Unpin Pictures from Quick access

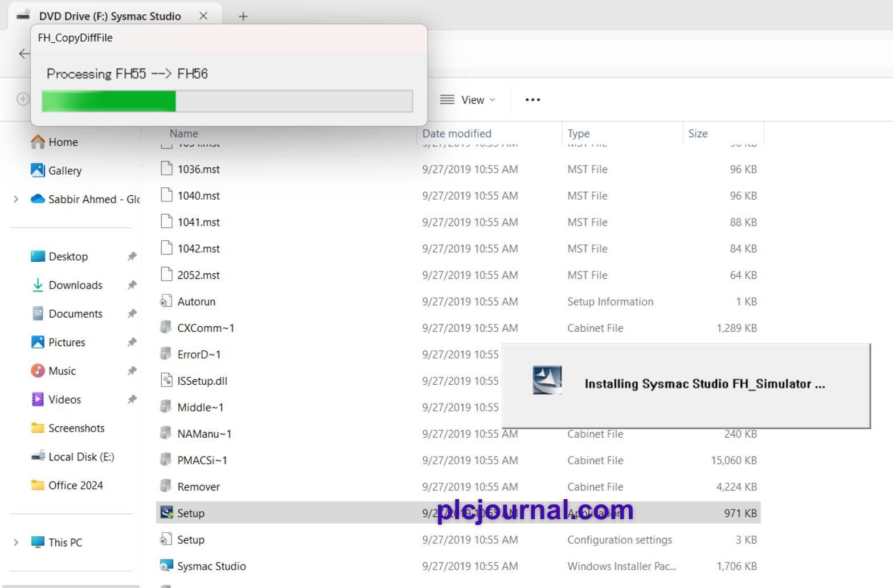point(132,342)
